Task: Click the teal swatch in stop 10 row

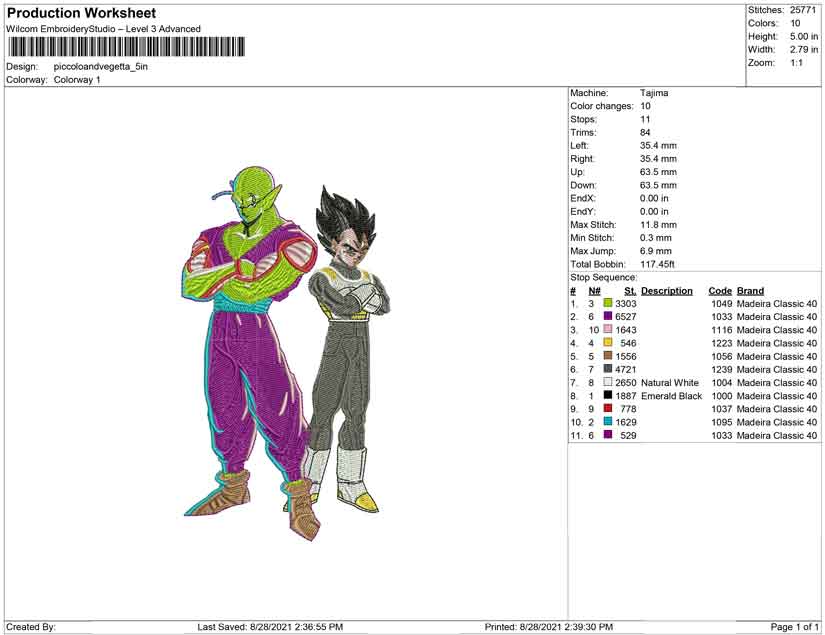Action: click(x=608, y=421)
